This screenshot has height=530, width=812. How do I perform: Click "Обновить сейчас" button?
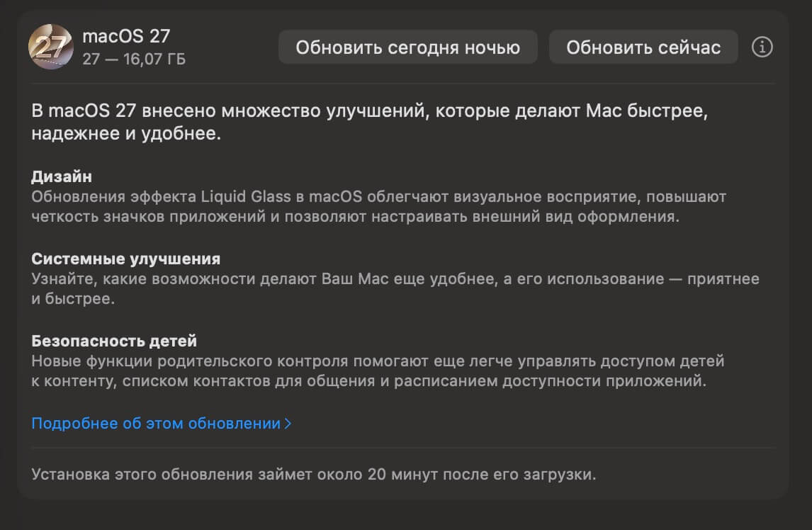(643, 47)
